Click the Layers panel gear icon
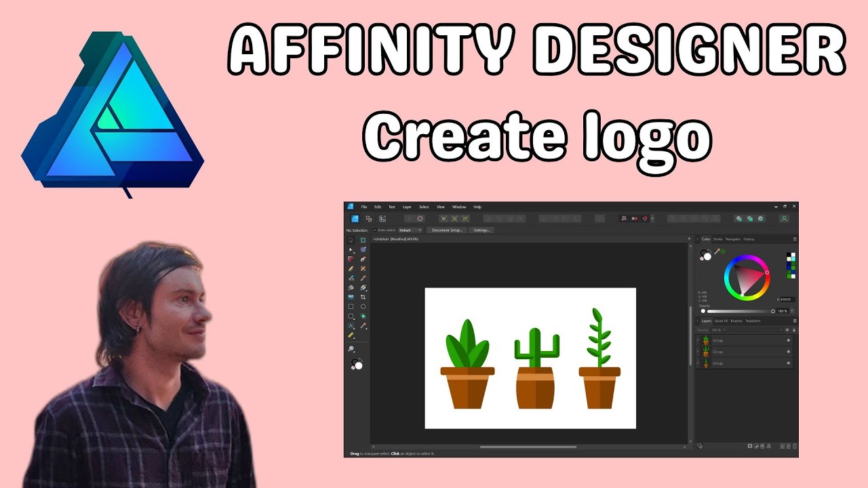Viewport: 868px width, 488px height. click(x=787, y=330)
